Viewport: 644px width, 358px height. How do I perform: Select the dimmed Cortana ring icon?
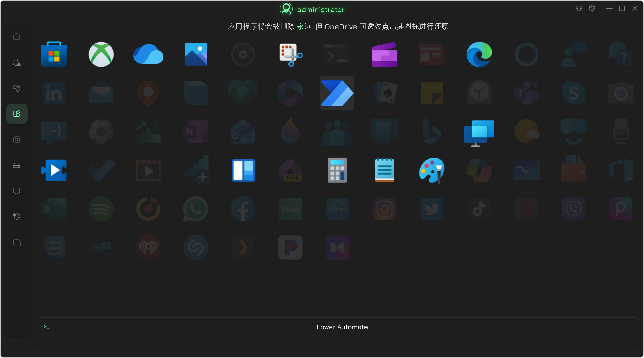pos(526,54)
